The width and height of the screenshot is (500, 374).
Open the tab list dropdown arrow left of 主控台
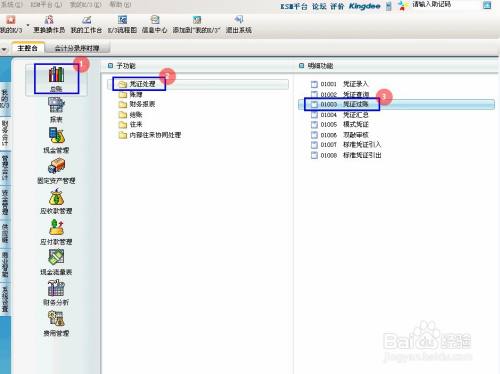tap(4, 49)
